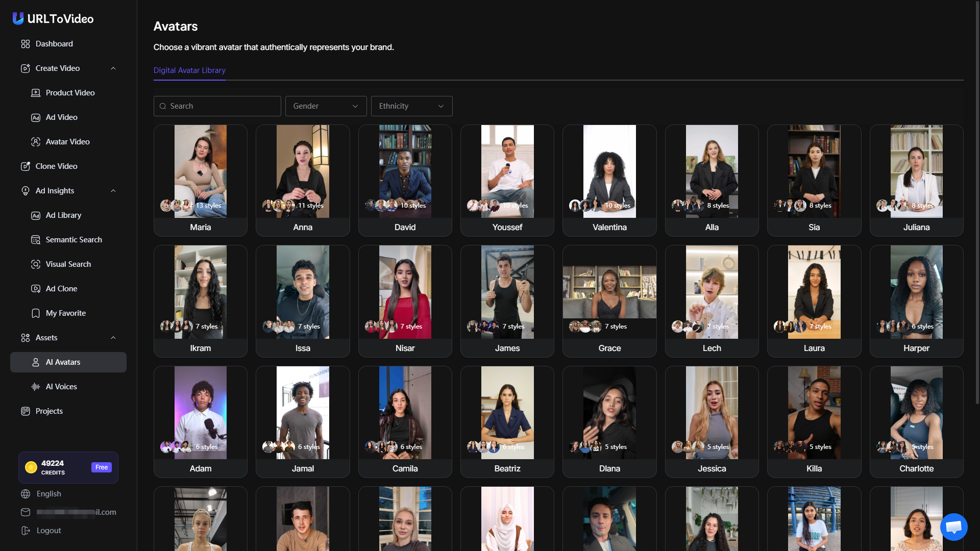Collapse the Create Video section

click(113, 68)
